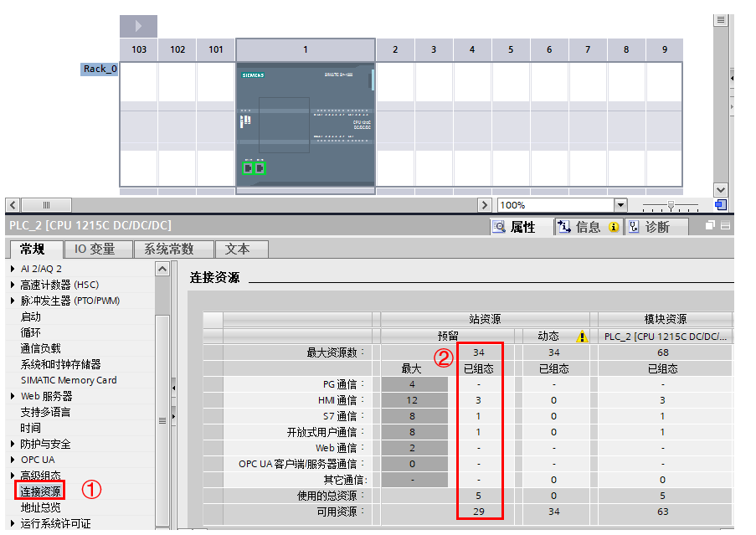Image resolution: width=756 pixels, height=535 pixels.
Task: Click slot 101 header in the rack
Action: 215,49
